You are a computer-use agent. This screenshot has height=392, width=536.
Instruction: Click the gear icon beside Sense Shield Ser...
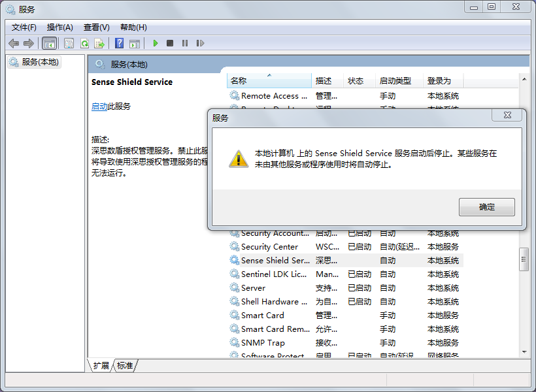[x=234, y=260]
